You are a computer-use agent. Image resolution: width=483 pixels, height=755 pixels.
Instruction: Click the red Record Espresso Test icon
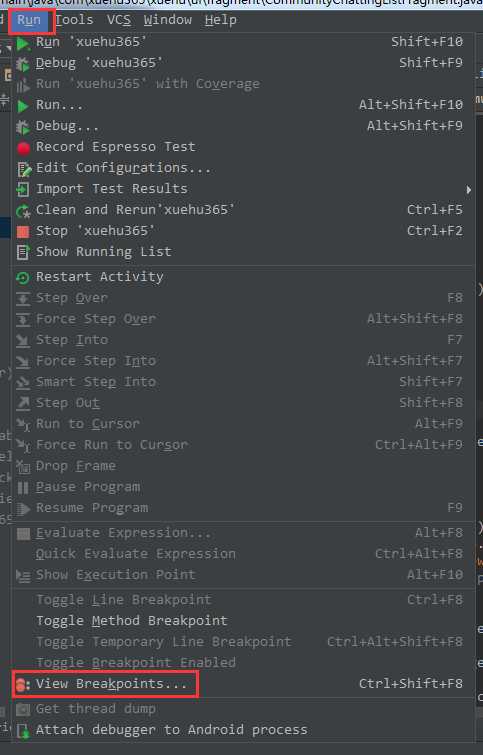pos(23,148)
